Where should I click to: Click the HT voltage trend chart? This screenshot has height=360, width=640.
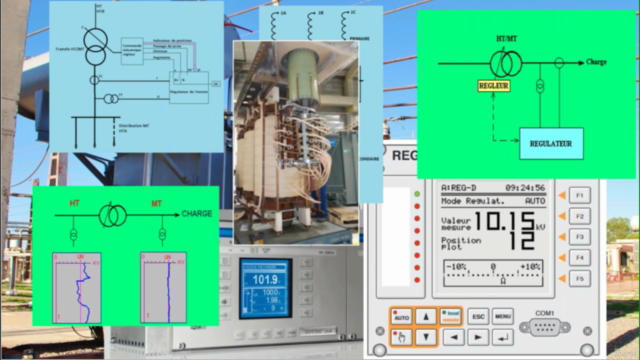(77, 288)
